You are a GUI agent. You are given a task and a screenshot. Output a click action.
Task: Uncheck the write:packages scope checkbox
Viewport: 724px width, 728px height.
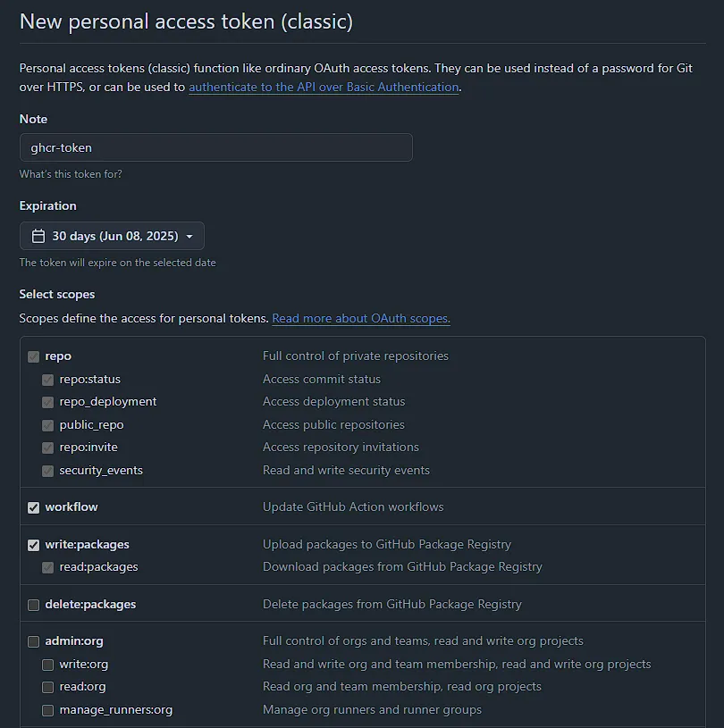click(34, 545)
